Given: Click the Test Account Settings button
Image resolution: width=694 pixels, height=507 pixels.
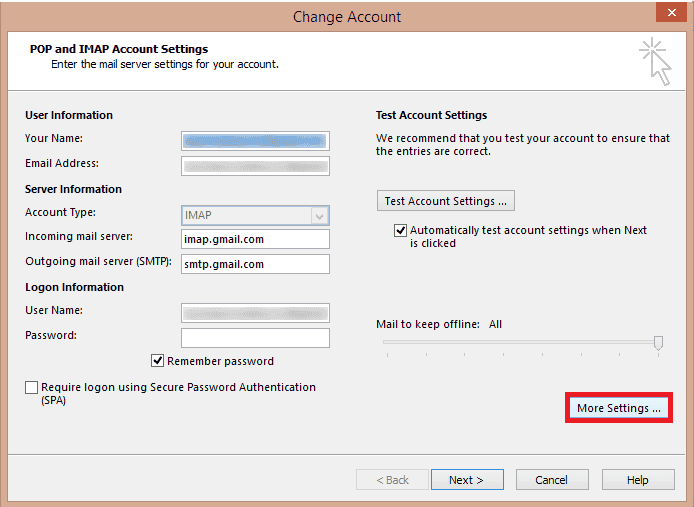Looking at the screenshot, I should click(x=446, y=201).
